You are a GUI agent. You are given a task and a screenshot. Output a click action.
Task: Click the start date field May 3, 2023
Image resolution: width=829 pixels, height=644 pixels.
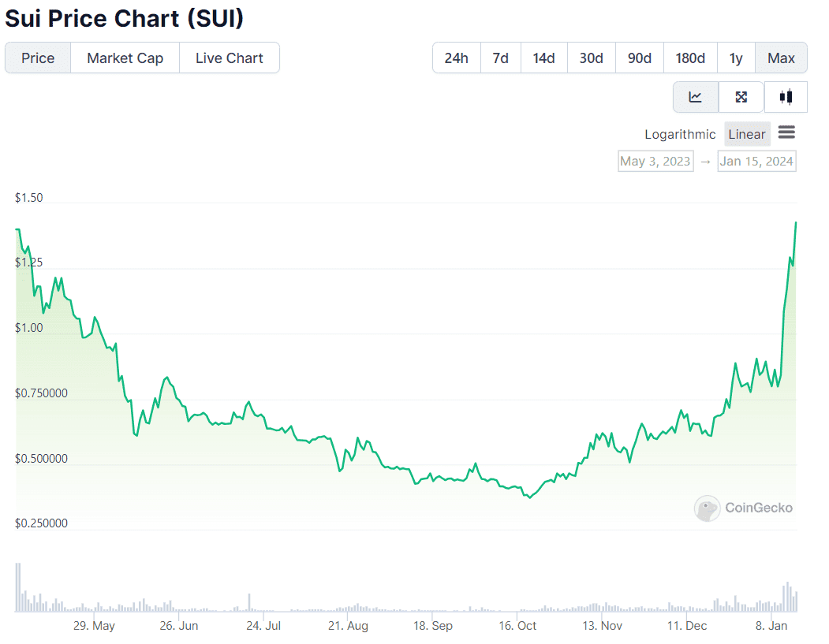tap(655, 161)
